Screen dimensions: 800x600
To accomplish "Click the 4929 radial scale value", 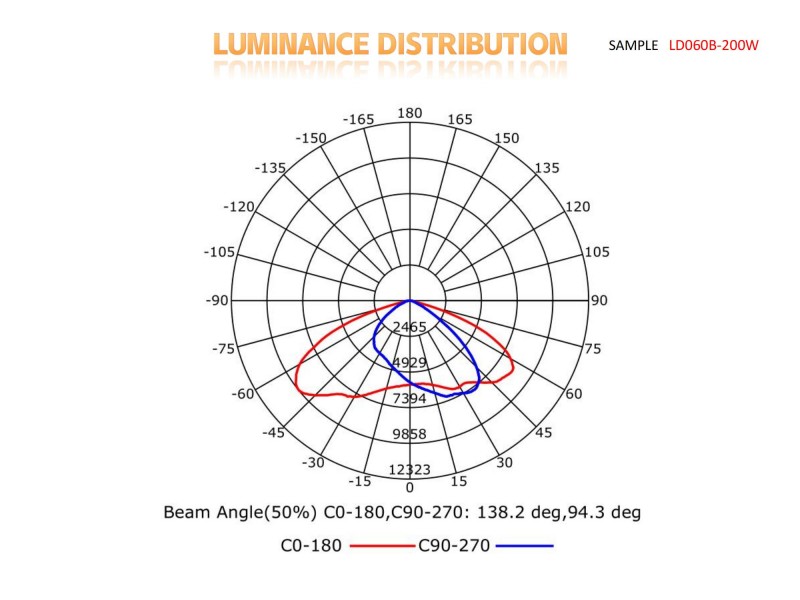I will tap(409, 363).
